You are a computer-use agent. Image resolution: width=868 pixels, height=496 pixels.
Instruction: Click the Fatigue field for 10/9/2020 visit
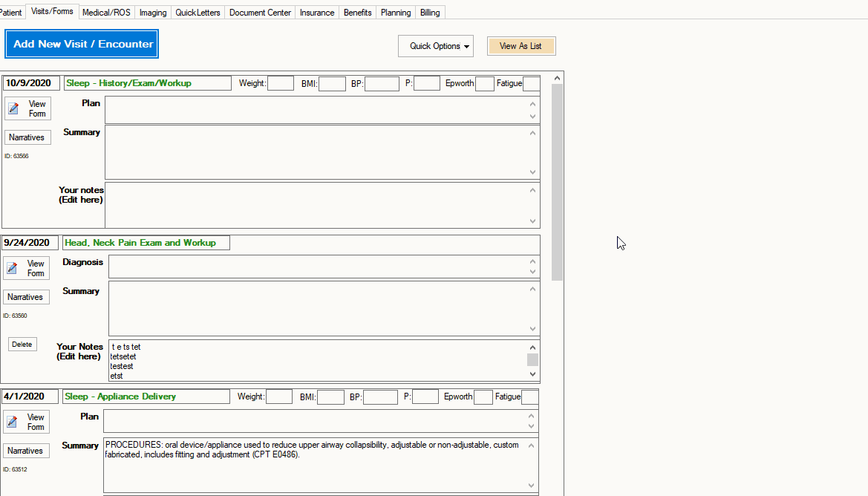(532, 84)
